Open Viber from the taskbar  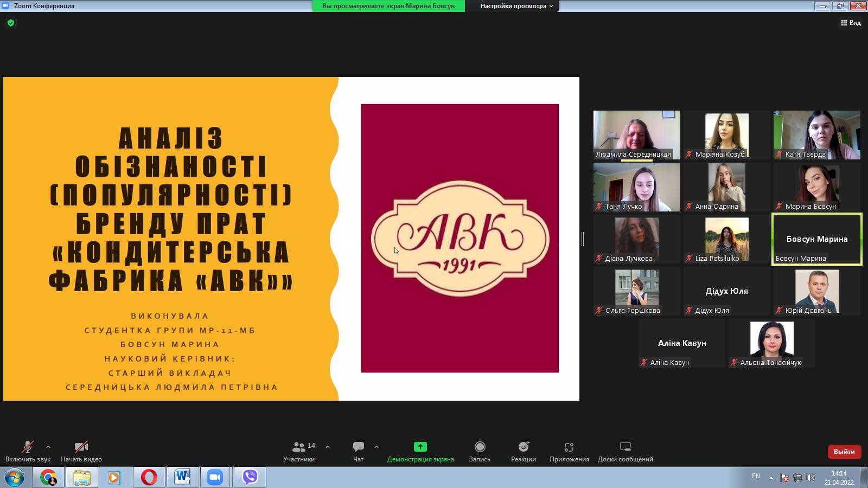(250, 477)
